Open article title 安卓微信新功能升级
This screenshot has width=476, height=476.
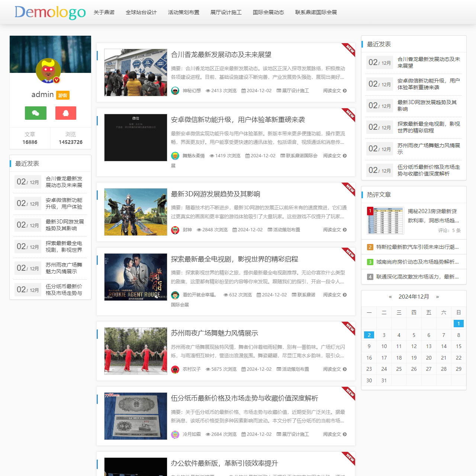click(238, 120)
